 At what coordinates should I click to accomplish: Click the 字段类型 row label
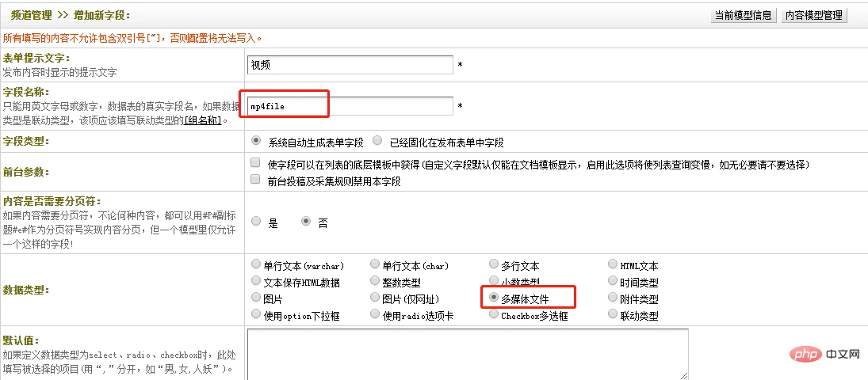coord(26,141)
